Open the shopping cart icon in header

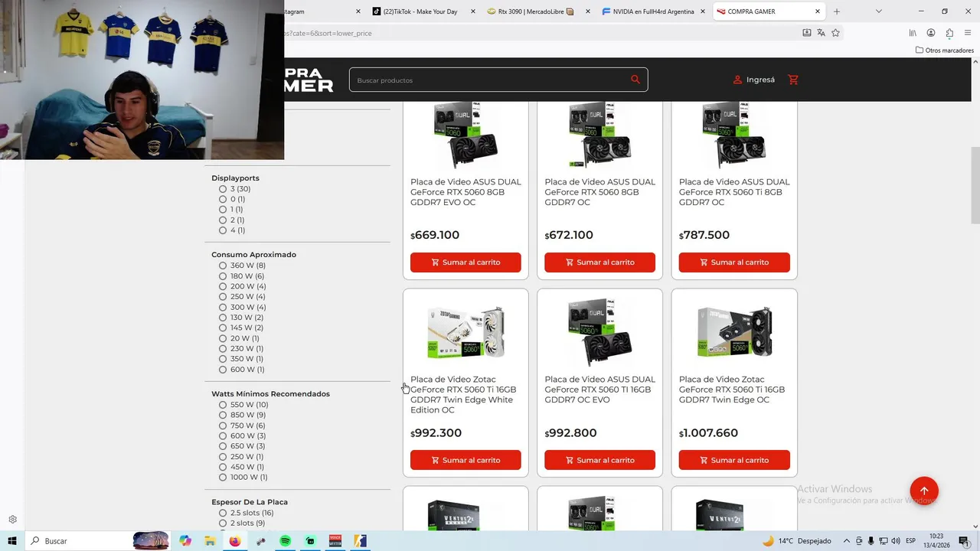point(793,80)
